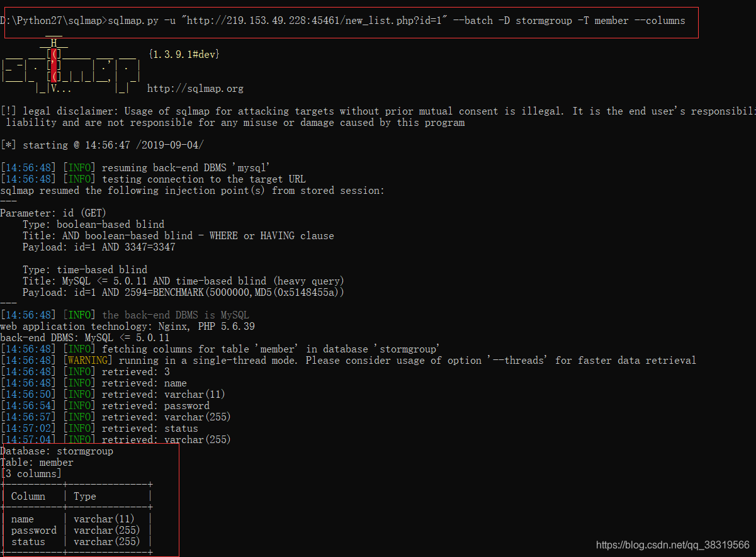Click the Type table header

click(85, 497)
